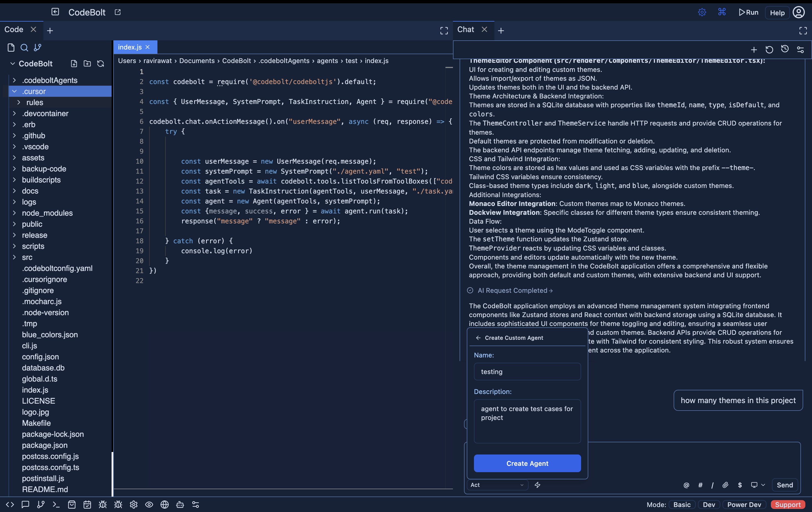The width and height of the screenshot is (812, 512).
Task: Switch mode to Power Dev
Action: click(744, 504)
